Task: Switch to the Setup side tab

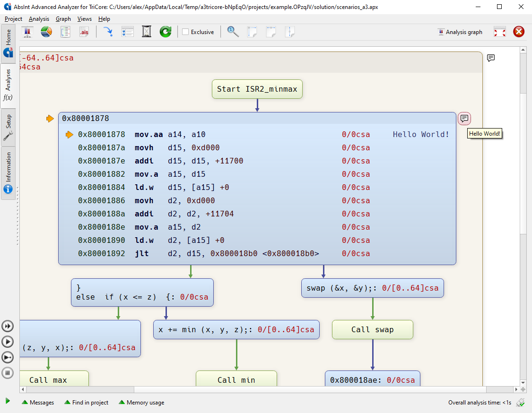Action: [8, 127]
